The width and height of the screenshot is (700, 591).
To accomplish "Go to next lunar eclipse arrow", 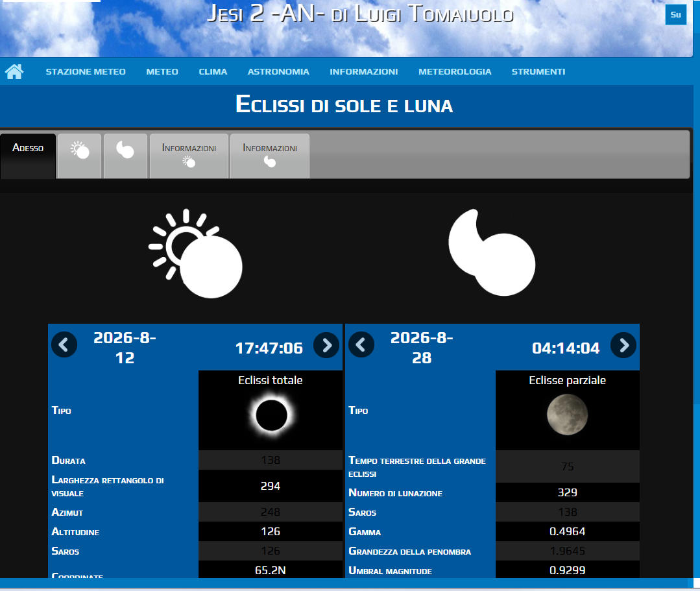I will coord(623,345).
